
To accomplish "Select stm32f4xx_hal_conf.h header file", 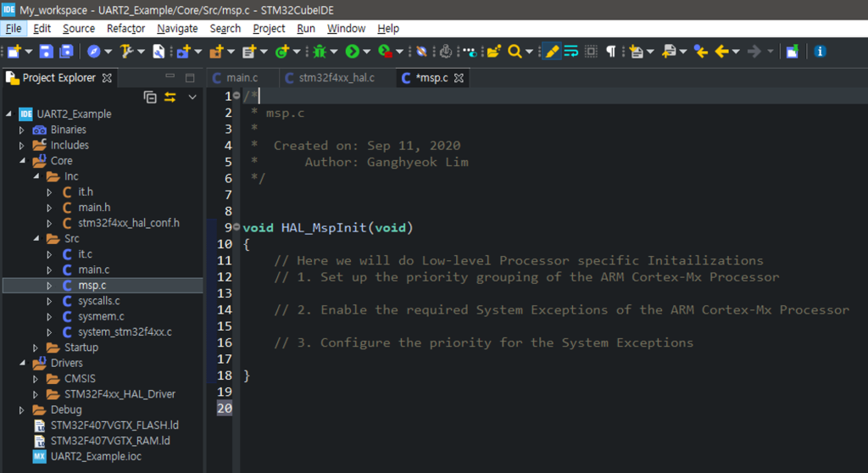I will [x=129, y=223].
